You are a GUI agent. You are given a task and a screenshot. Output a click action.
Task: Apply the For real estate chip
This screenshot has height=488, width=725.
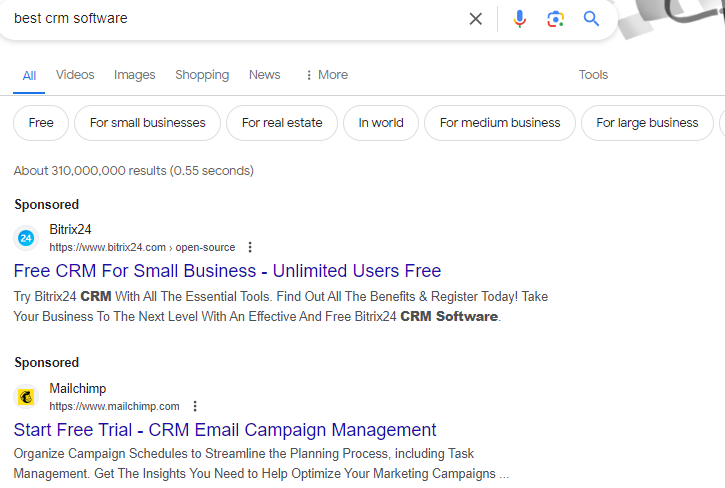[x=282, y=123]
